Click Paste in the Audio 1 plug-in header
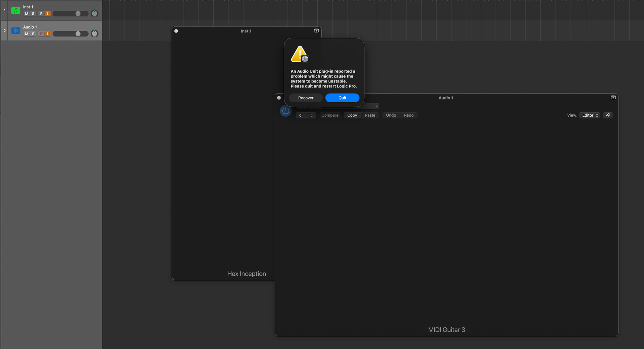Image resolution: width=644 pixels, height=349 pixels. [x=370, y=115]
